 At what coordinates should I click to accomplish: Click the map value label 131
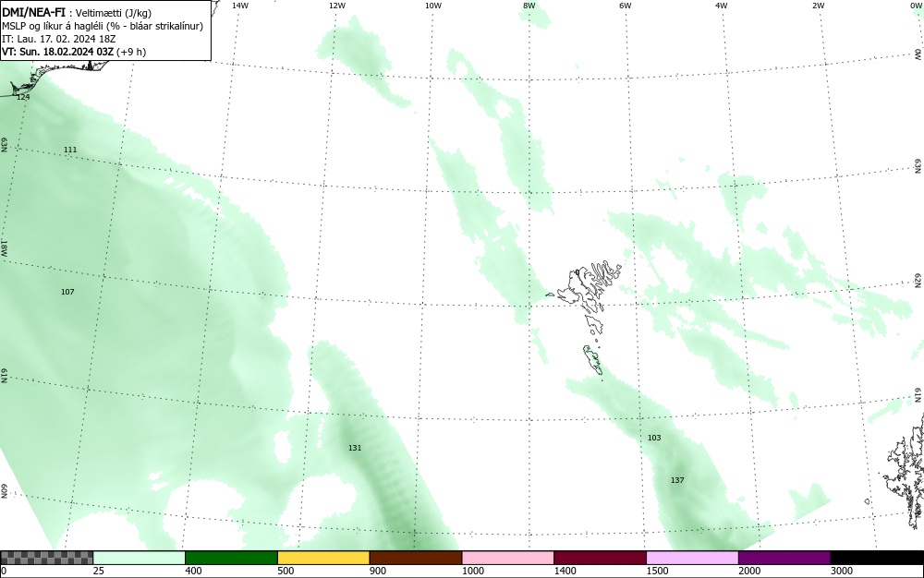[x=355, y=448]
